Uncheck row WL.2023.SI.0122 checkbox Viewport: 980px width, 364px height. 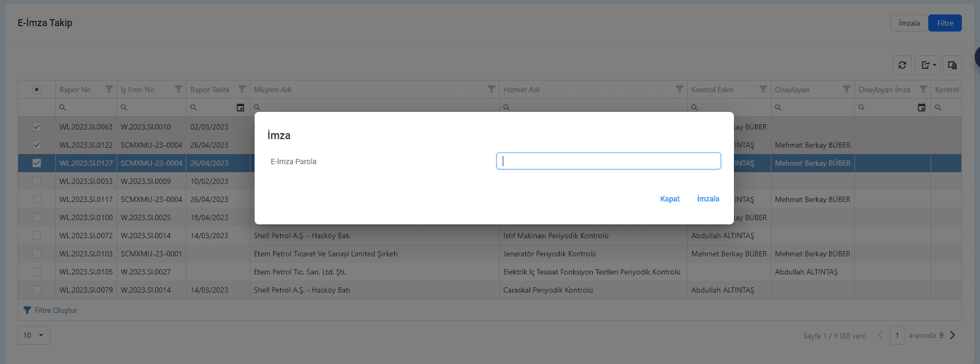coord(37,145)
